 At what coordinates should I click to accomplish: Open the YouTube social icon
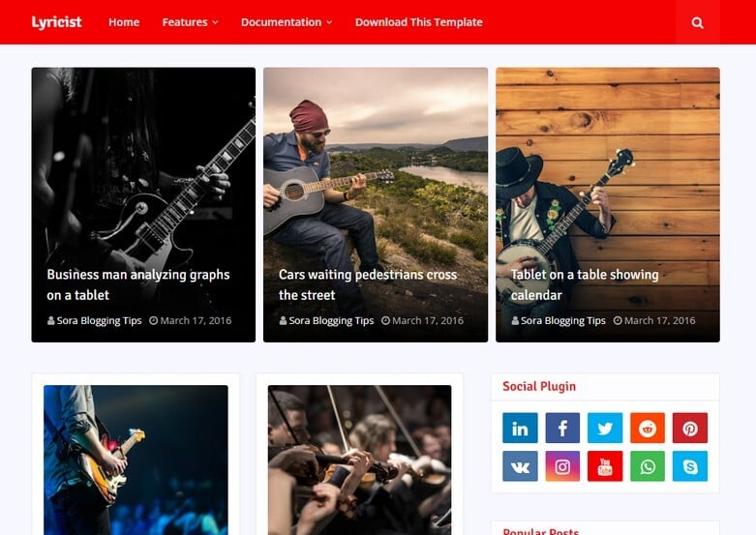[605, 466]
